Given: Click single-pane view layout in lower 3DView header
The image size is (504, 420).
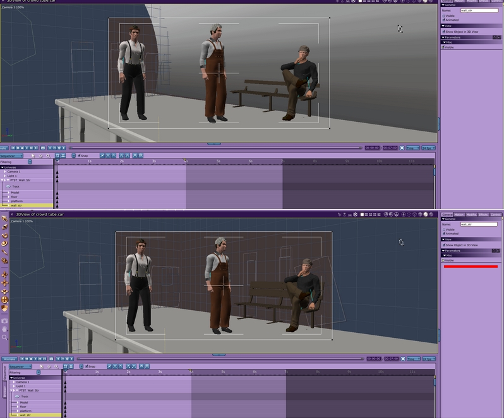Looking at the screenshot, I should (x=362, y=214).
